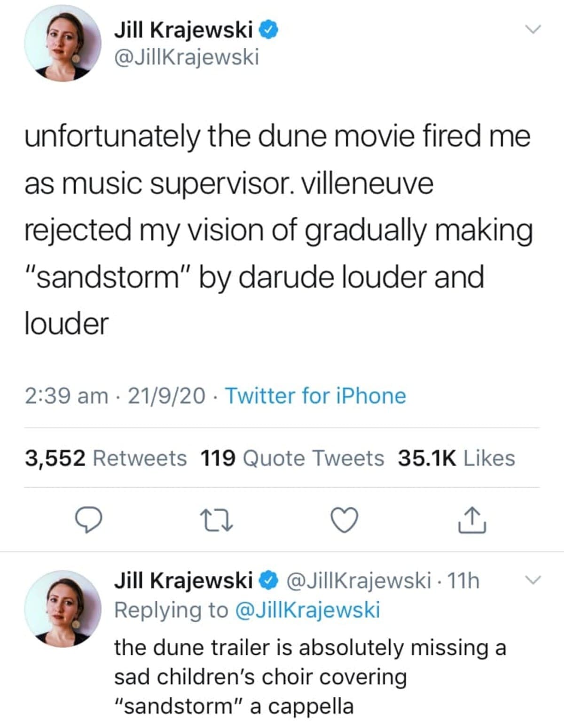Like the tweet with heart icon
The height and width of the screenshot is (728, 564).
[345, 520]
